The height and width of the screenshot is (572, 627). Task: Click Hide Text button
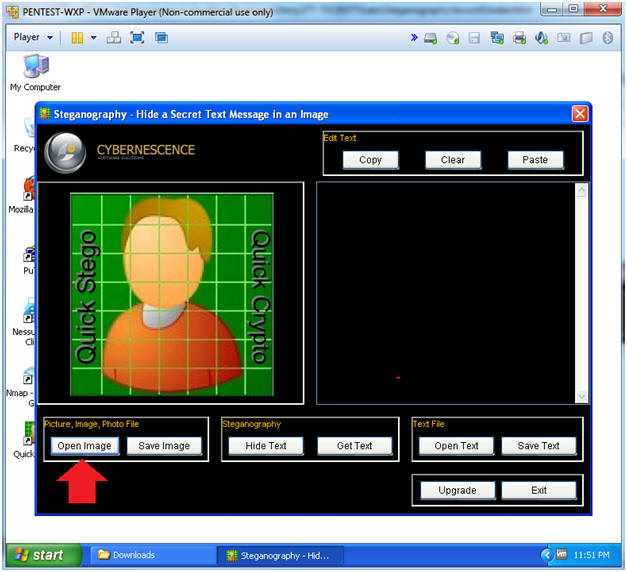tap(266, 446)
